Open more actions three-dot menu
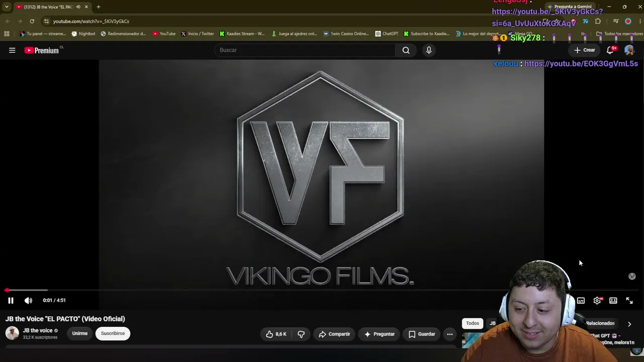Screen dimensions: 644x362 pos(450,334)
